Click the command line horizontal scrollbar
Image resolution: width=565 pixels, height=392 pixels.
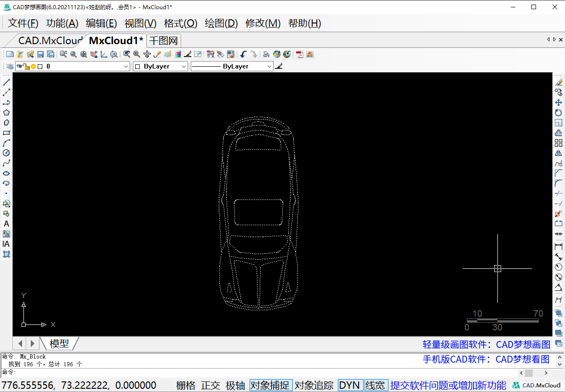point(533,373)
